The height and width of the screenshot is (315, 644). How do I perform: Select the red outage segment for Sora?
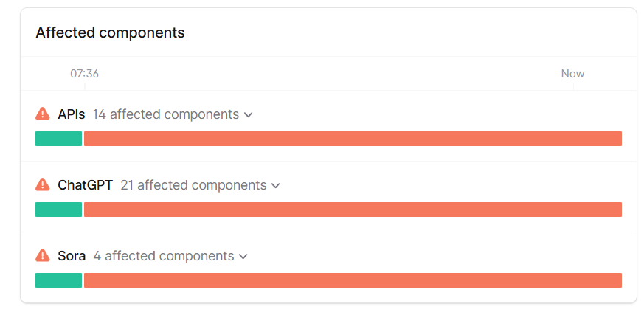(353, 280)
